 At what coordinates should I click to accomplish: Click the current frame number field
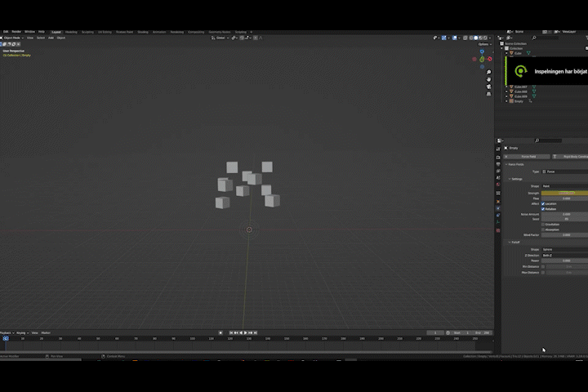point(435,332)
